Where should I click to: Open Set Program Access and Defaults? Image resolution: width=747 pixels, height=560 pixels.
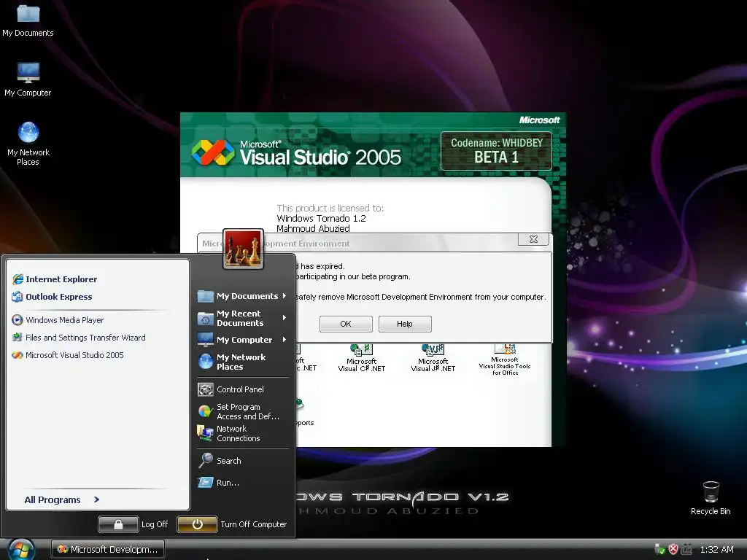[x=239, y=411]
